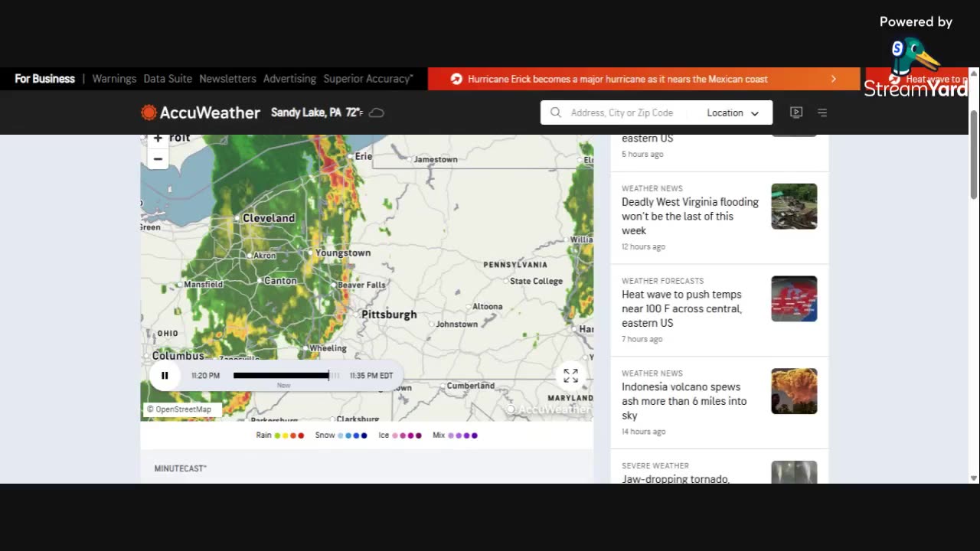Click hurricane icon in orange alert banner
The image size is (980, 551).
pyautogui.click(x=456, y=79)
